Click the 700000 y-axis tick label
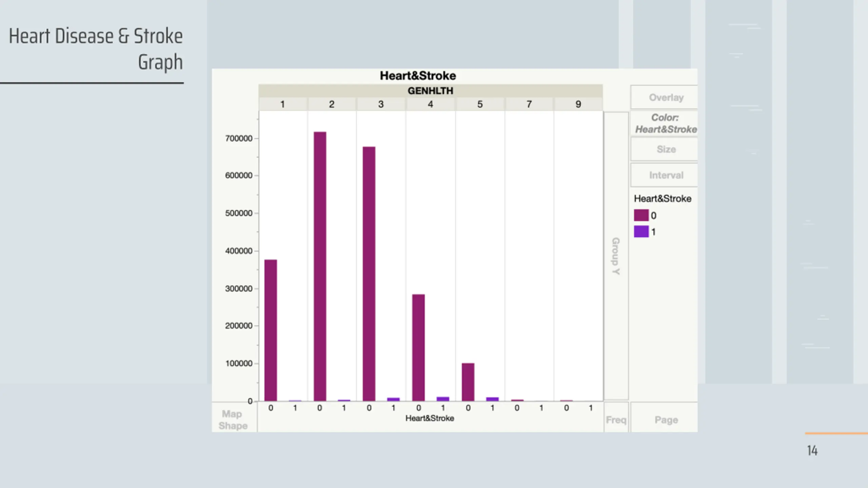Image resolution: width=868 pixels, height=488 pixels. coord(239,138)
